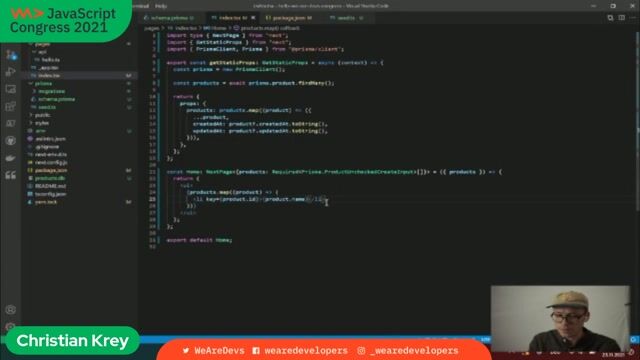
Task: Click the quotation marks icon in activity bar
Action: tap(11, 176)
